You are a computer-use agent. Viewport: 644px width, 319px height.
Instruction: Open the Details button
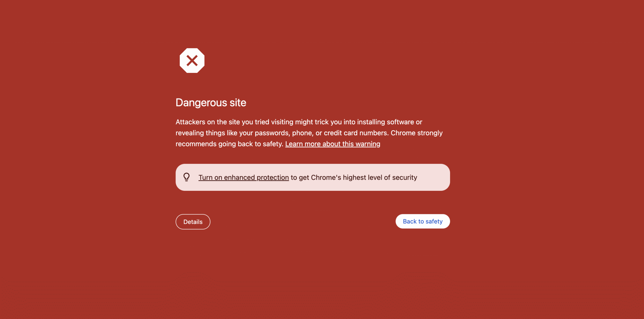[x=193, y=222]
